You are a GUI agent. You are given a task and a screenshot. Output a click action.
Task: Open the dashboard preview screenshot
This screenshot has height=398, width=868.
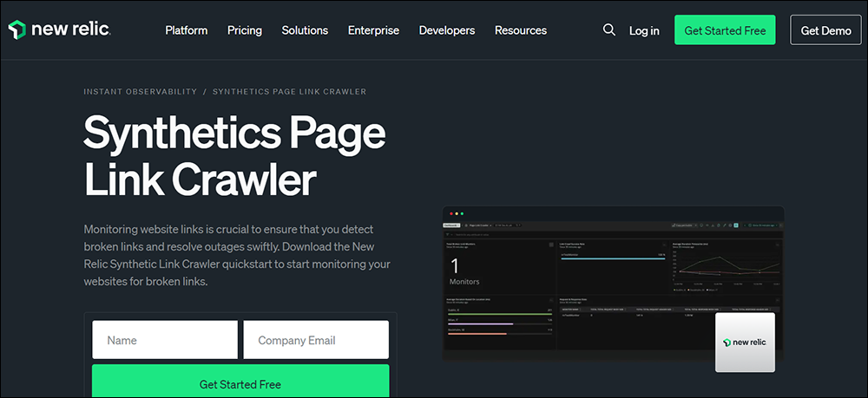click(614, 283)
